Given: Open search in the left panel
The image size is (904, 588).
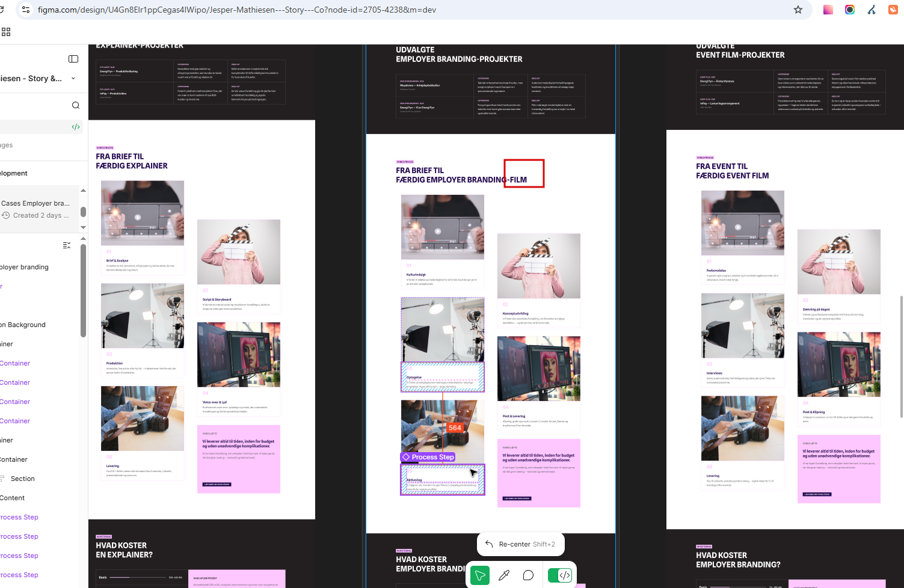Looking at the screenshot, I should [76, 105].
